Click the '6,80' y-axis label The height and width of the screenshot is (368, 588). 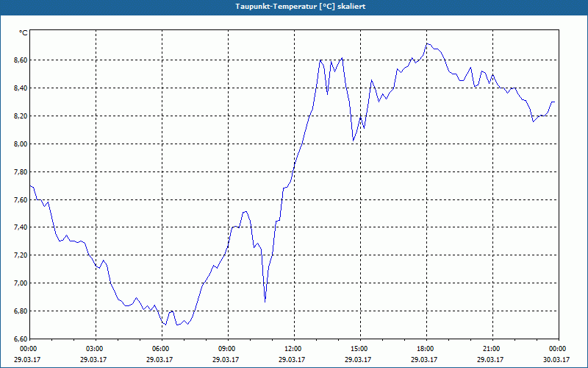pos(21,311)
